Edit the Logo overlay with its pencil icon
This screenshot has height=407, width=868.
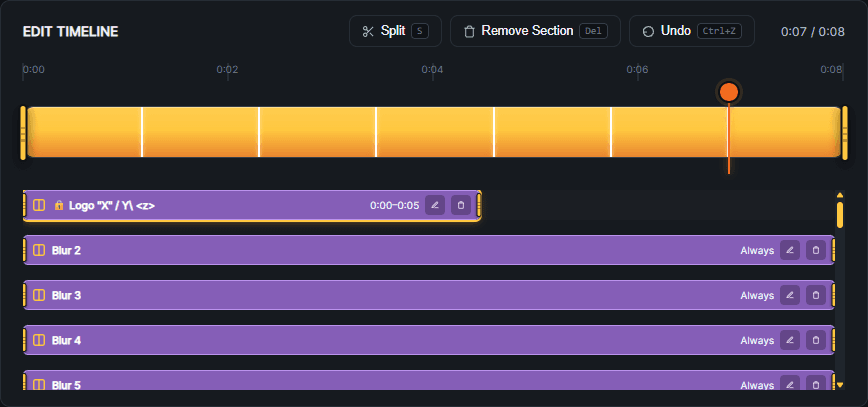pos(435,205)
